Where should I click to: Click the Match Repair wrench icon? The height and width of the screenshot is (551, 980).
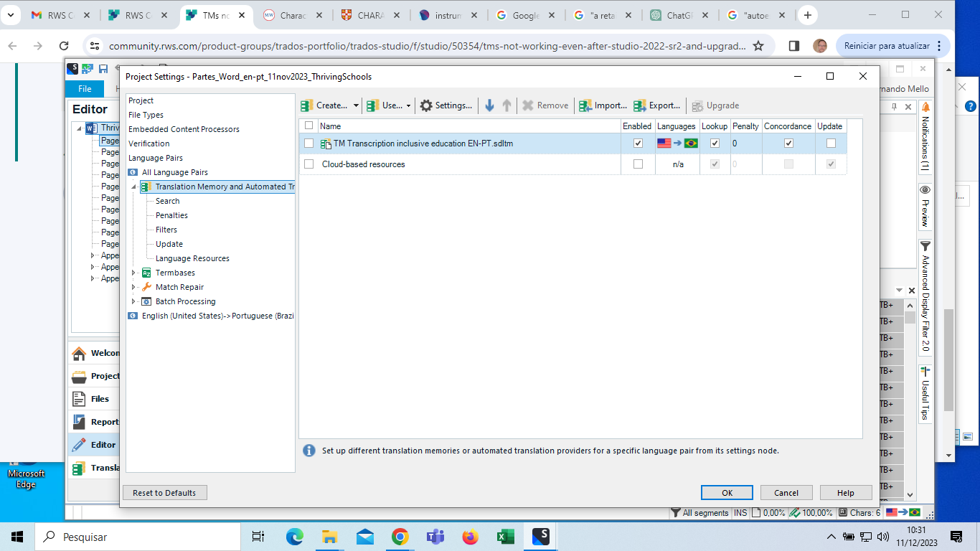pos(146,287)
